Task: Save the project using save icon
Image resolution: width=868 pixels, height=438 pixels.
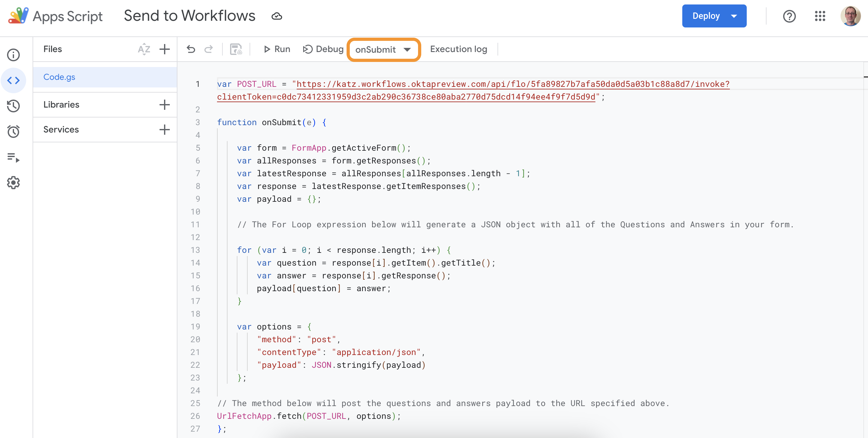Action: tap(236, 49)
